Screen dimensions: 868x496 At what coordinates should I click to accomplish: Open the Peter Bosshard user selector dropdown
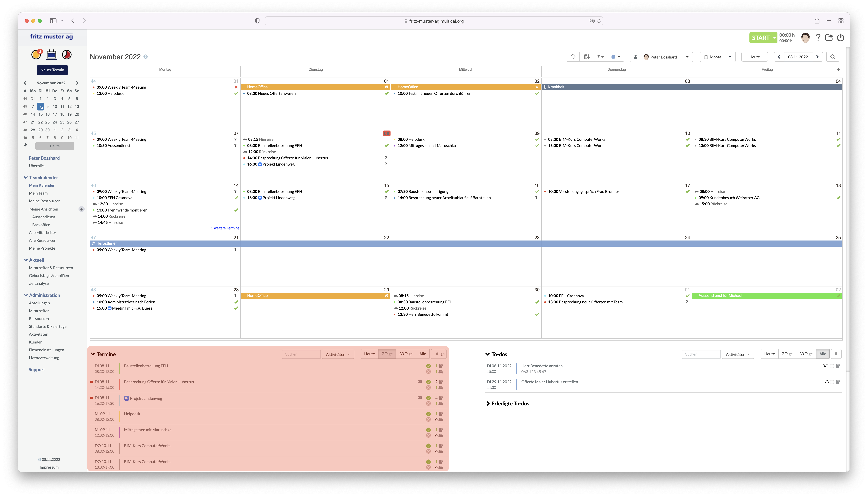point(667,57)
